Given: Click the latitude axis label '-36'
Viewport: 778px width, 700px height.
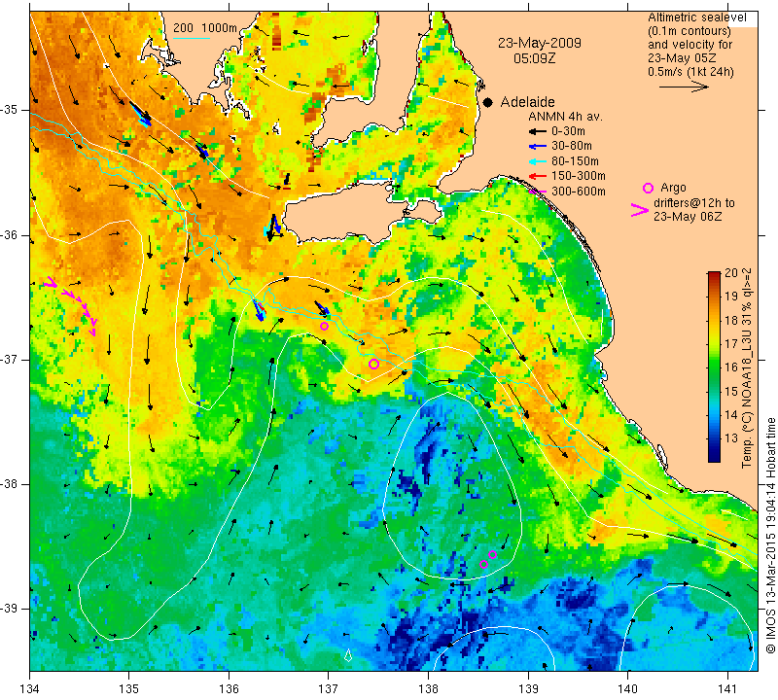Looking at the screenshot, I should [x=10, y=234].
